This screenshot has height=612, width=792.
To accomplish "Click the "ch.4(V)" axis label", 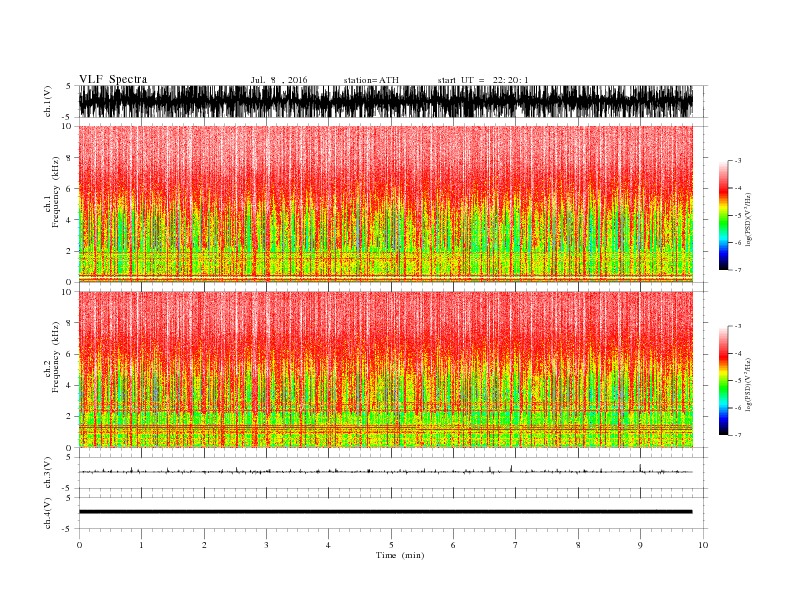I will pyautogui.click(x=48, y=513).
